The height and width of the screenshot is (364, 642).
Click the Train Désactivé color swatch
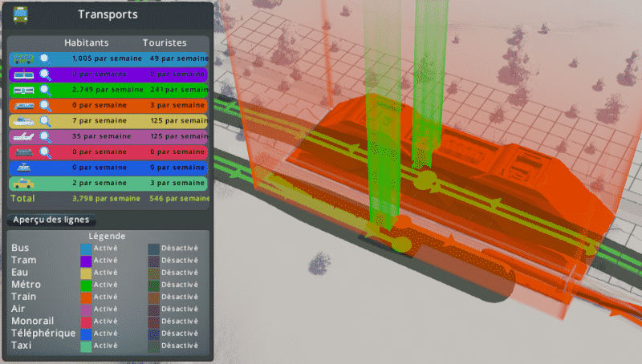coord(154,297)
